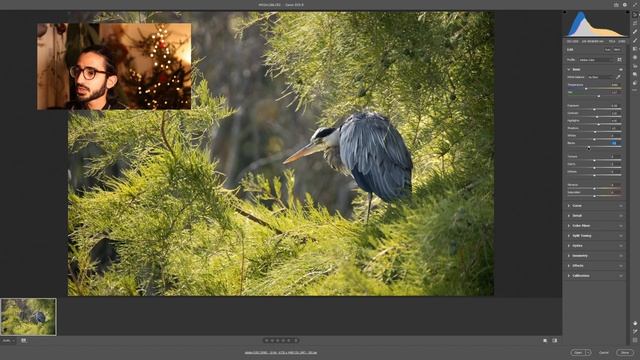Toggle highlight clipping warning on histogram
This screenshot has width=640, height=360.
point(626,12)
